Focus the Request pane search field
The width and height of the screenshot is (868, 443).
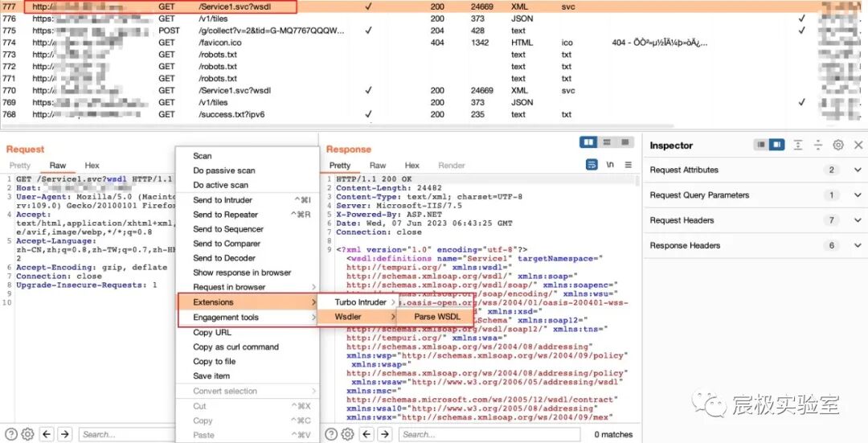127,435
